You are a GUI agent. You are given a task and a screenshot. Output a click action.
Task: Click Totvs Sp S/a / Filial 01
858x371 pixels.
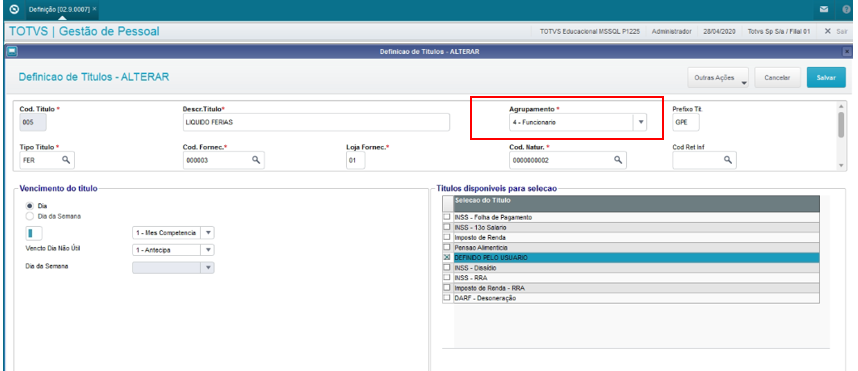click(x=779, y=32)
